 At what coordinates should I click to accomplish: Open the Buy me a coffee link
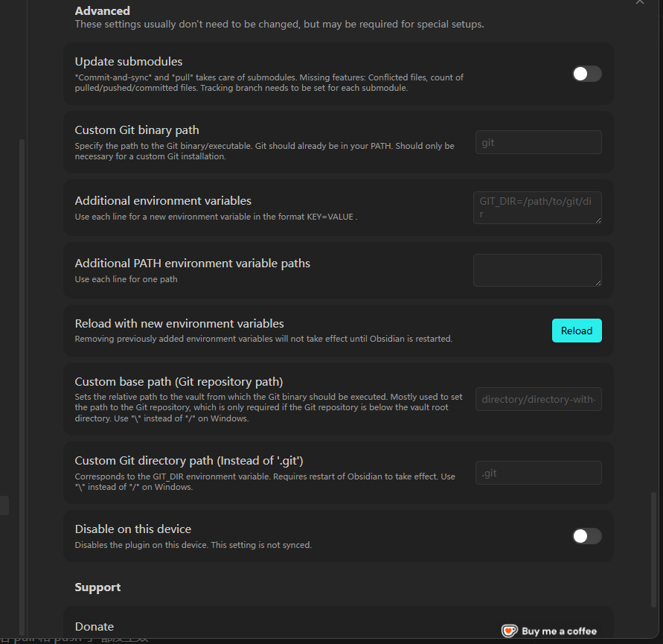pyautogui.click(x=549, y=631)
